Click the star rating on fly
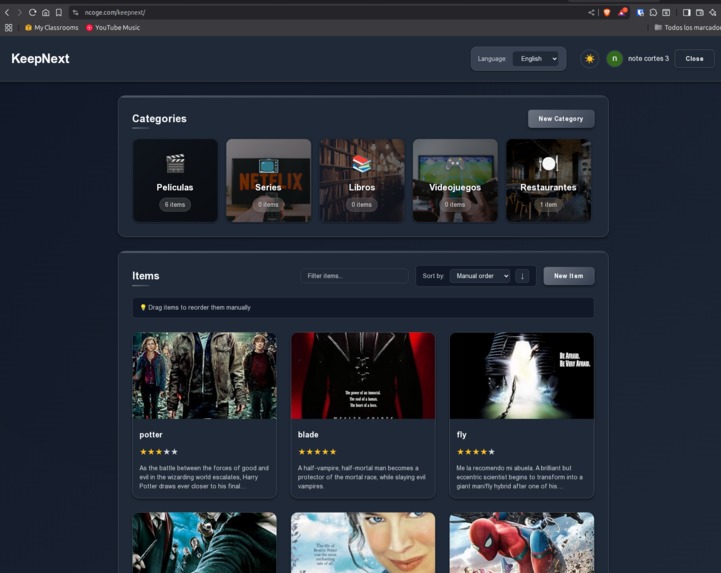 click(x=476, y=452)
